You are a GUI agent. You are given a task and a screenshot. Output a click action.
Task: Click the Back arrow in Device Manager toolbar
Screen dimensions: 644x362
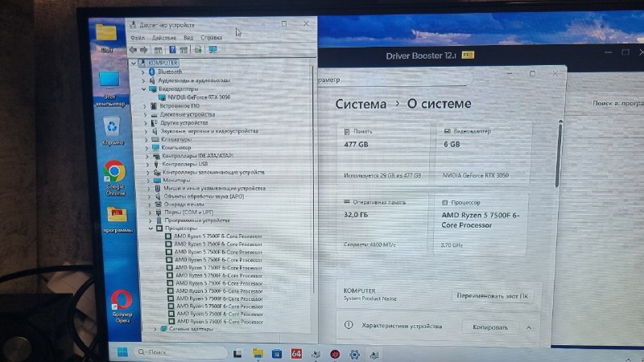133,50
